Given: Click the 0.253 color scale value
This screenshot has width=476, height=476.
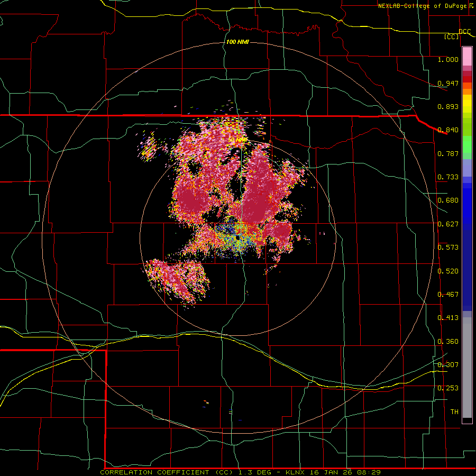Looking at the screenshot, I should tap(448, 388).
